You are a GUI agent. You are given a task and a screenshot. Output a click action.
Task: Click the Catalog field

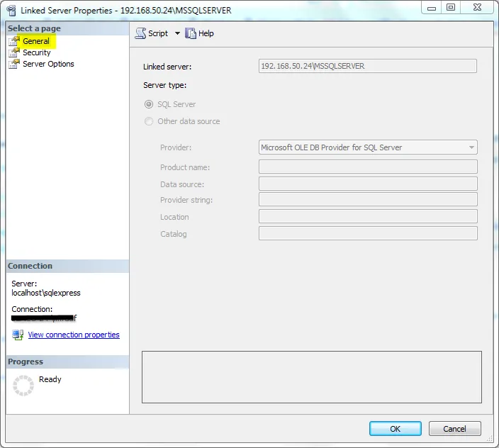point(368,233)
